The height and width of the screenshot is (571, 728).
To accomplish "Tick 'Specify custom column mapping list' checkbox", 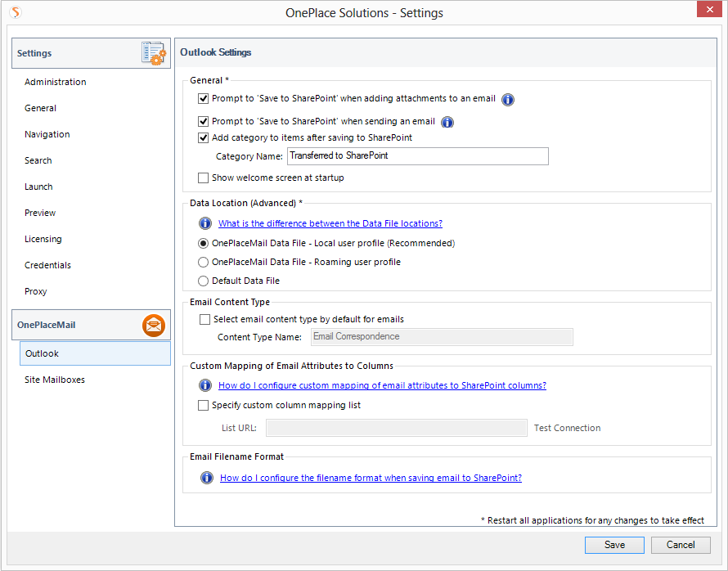I will click(x=204, y=405).
